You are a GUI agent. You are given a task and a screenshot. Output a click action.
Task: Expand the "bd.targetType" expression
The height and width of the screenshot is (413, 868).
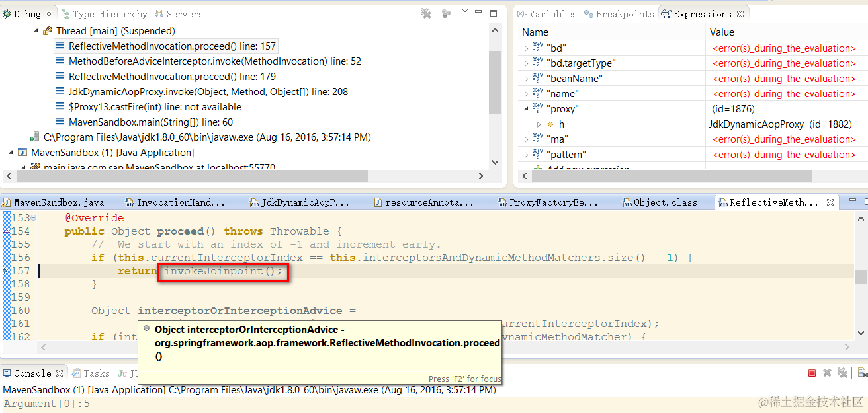point(527,63)
